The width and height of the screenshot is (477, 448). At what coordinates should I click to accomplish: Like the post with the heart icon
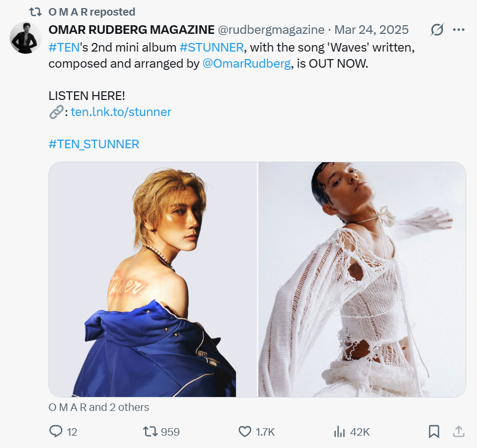pyautogui.click(x=245, y=431)
